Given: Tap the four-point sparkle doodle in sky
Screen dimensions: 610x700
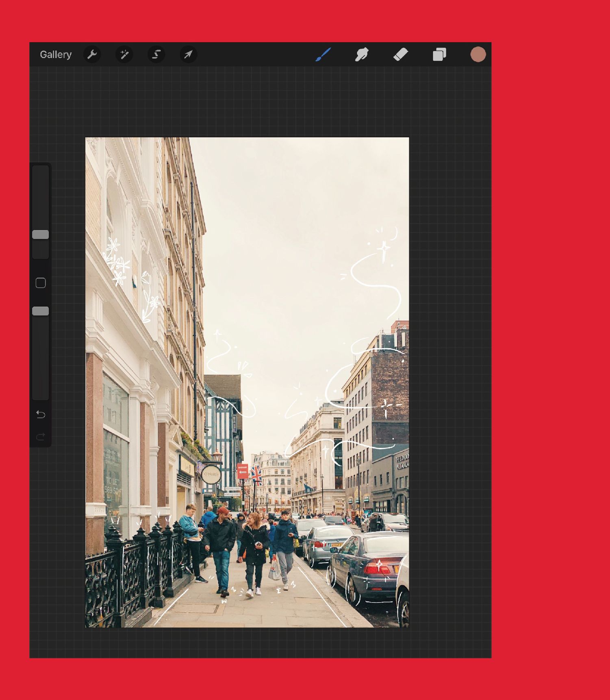Looking at the screenshot, I should 383,248.
